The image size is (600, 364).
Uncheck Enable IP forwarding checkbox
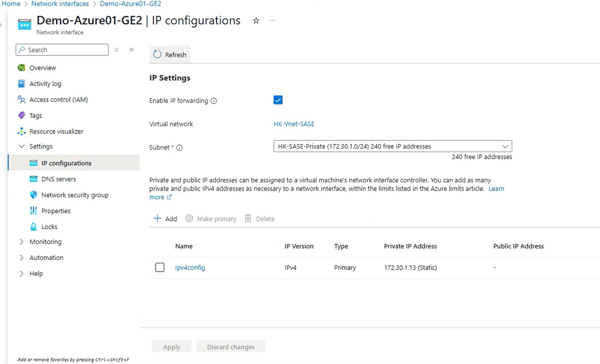click(278, 100)
